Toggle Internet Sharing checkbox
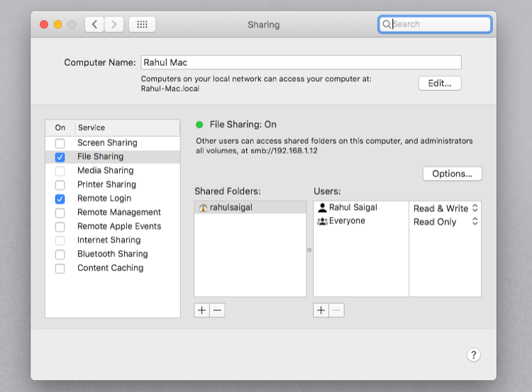The image size is (532, 392). tap(60, 241)
